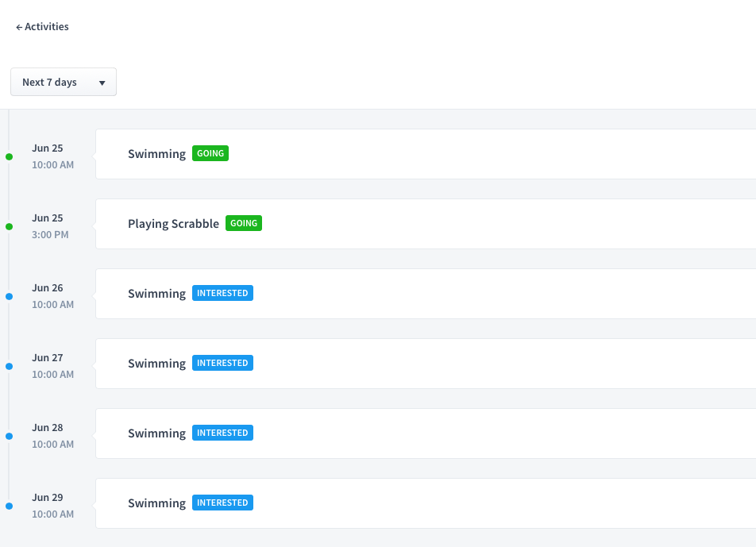
Task: Select the Jun 28 Swimming title
Action: (156, 433)
